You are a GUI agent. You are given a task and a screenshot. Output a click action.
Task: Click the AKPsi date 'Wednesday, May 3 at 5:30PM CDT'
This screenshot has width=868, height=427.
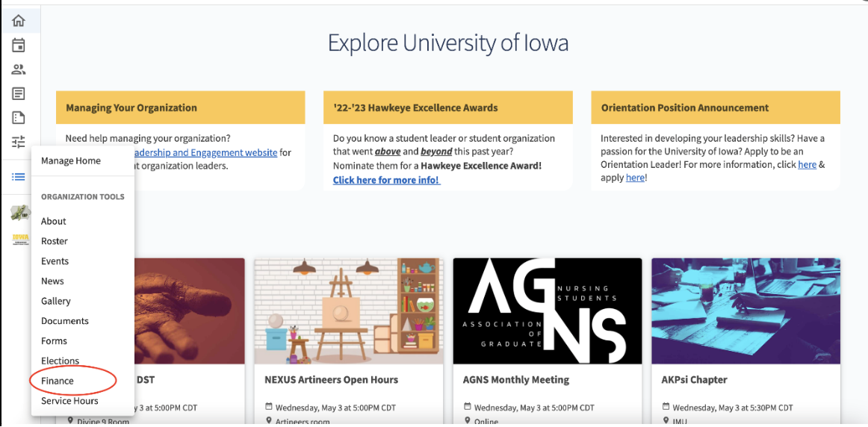[x=733, y=408]
